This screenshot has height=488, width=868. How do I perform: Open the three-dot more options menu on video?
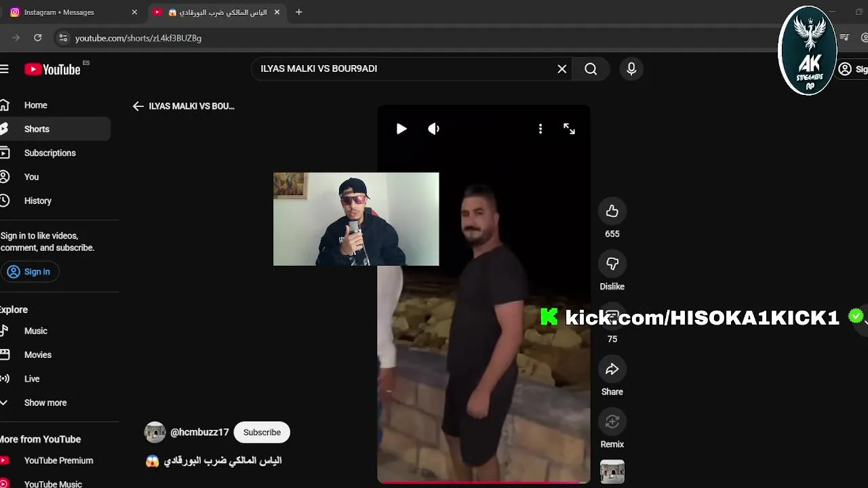click(x=540, y=129)
